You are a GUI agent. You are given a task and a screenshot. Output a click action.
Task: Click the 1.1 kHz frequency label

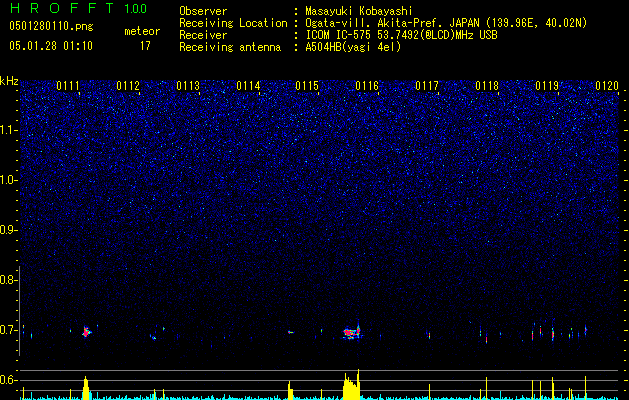point(8,130)
